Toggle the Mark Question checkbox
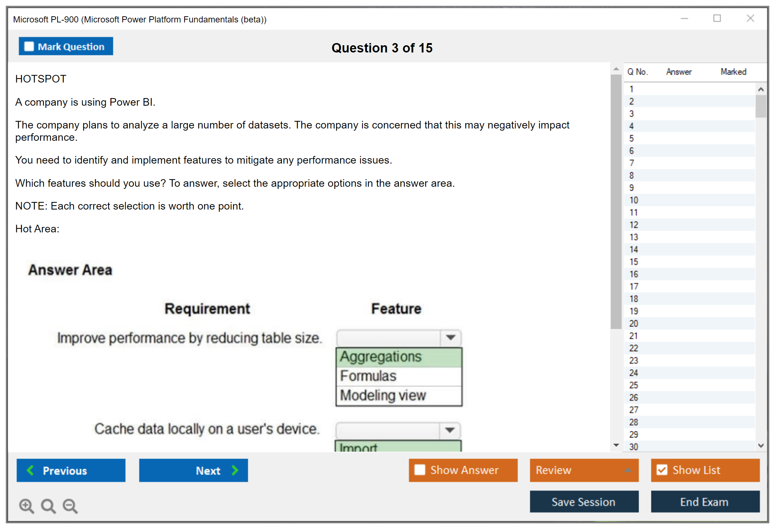 (29, 46)
